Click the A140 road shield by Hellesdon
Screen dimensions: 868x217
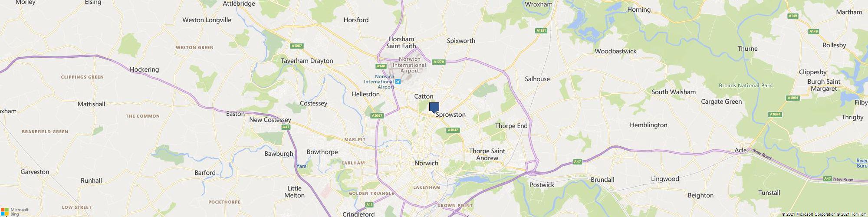click(x=381, y=66)
